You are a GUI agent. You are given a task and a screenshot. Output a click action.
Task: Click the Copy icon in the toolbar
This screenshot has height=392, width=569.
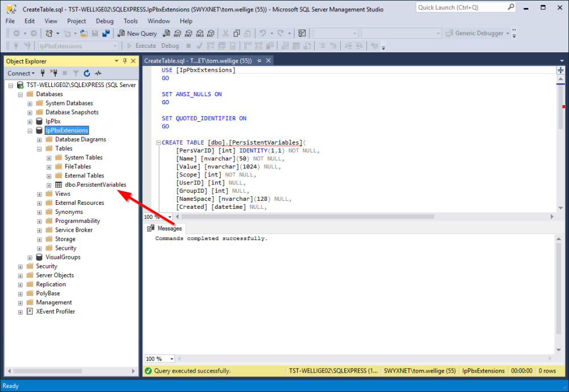tap(237, 34)
